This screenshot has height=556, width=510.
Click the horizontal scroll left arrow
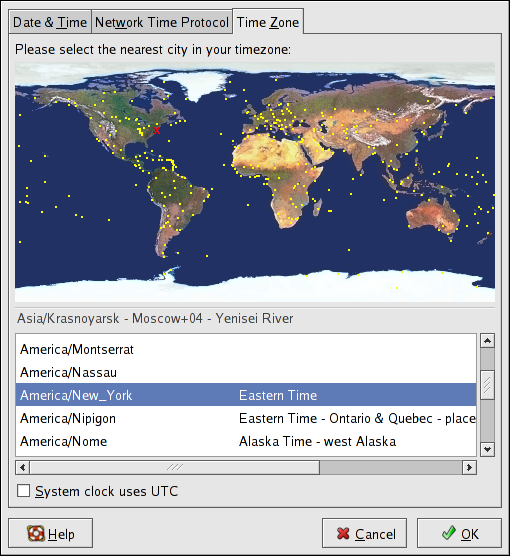(23, 467)
